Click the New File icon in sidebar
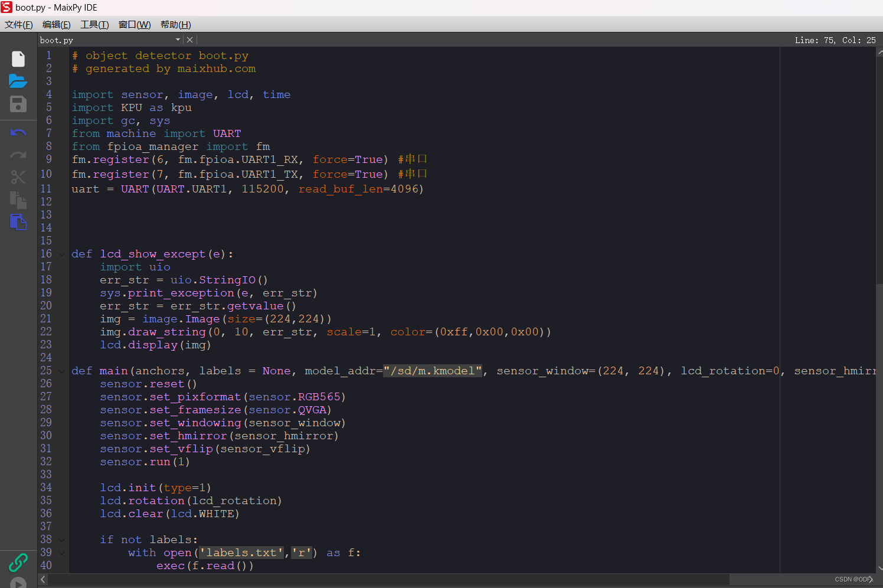The image size is (883, 588). (18, 59)
